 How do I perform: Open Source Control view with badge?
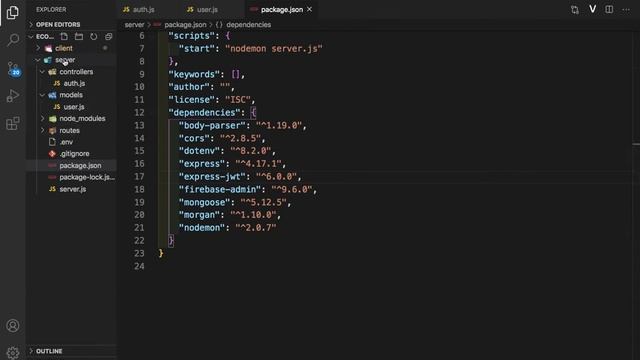tap(13, 69)
